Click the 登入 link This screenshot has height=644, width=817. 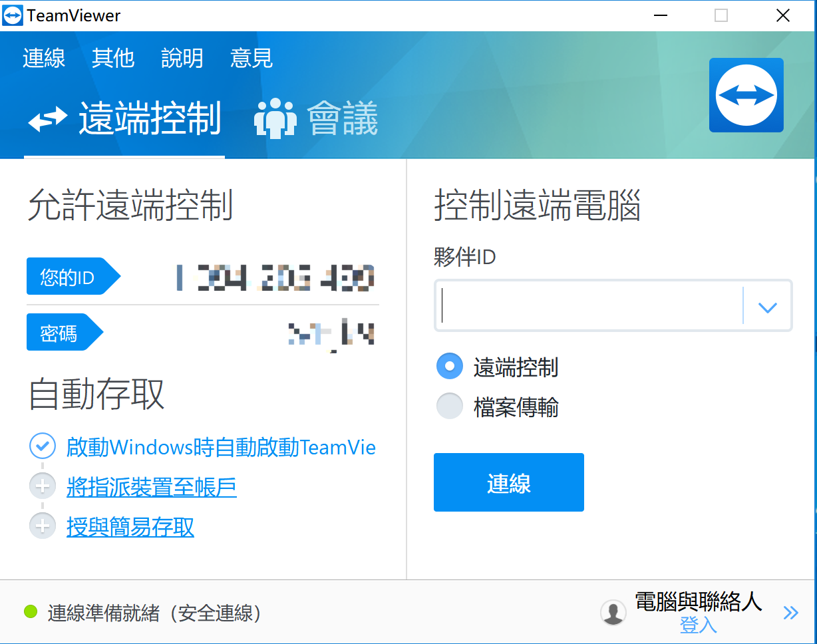[698, 625]
